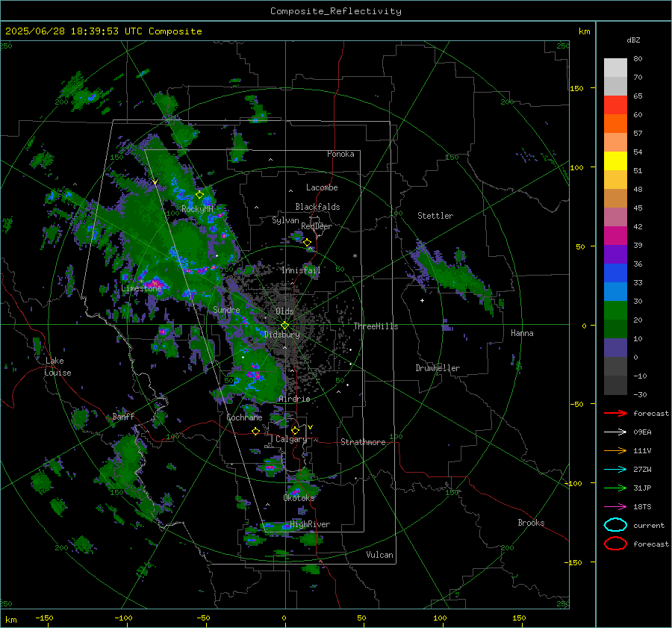
Task: Click the Olds town label
Action: (284, 311)
